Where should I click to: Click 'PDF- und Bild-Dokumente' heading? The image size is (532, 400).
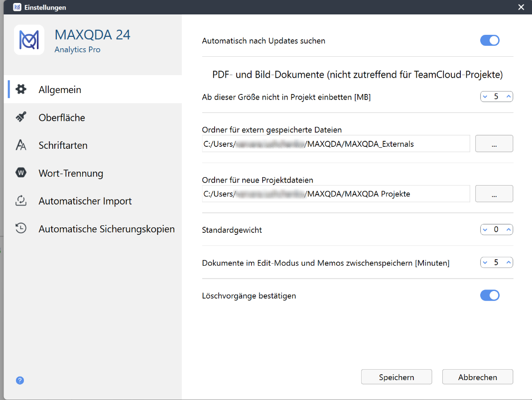click(x=357, y=75)
